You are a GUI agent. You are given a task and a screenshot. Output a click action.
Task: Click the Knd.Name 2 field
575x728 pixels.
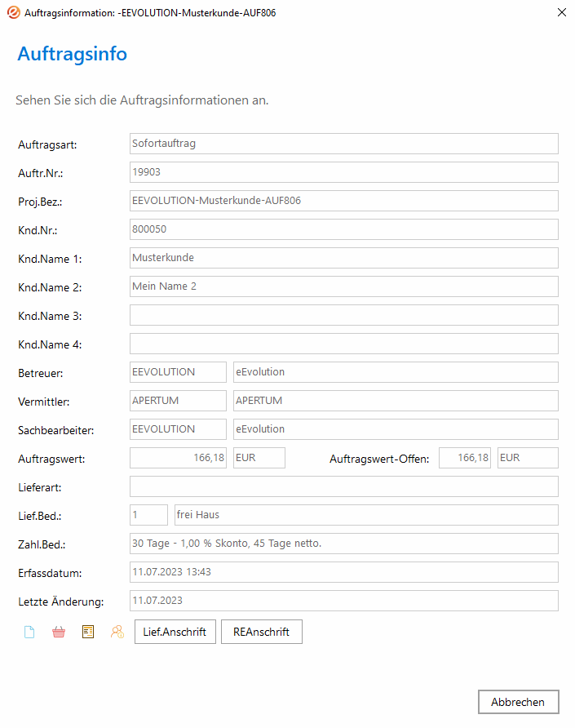coord(343,286)
